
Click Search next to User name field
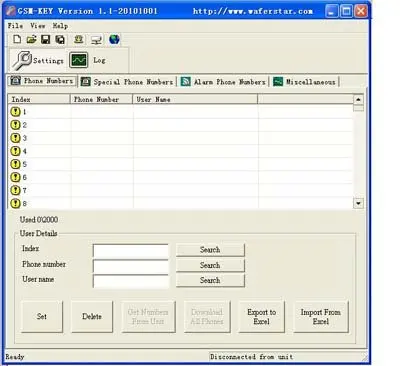210,280
